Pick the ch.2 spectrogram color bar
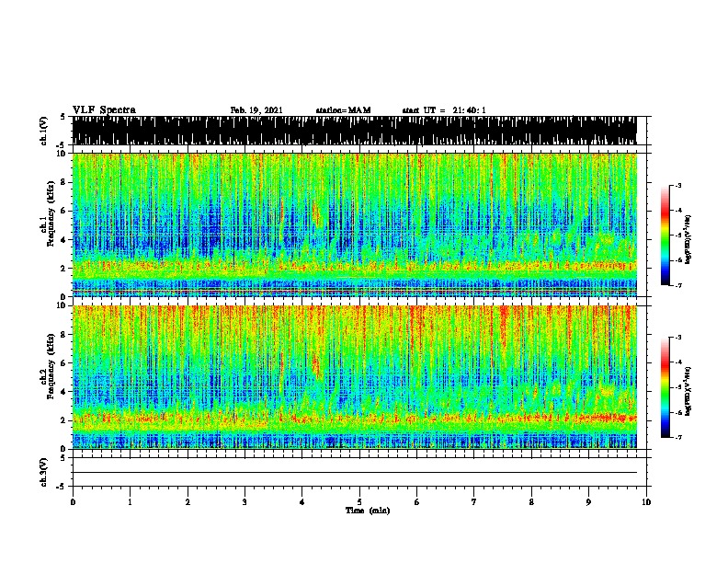The width and height of the screenshot is (728, 563). 665,387
